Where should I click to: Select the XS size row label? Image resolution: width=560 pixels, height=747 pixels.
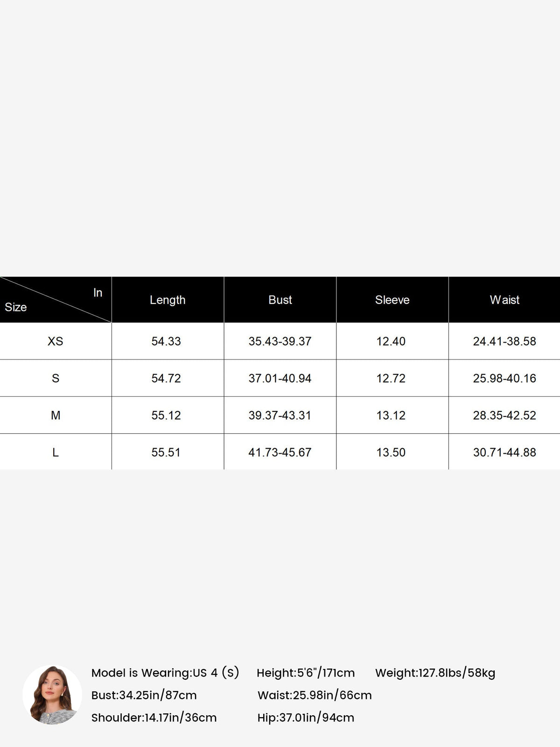tap(56, 341)
